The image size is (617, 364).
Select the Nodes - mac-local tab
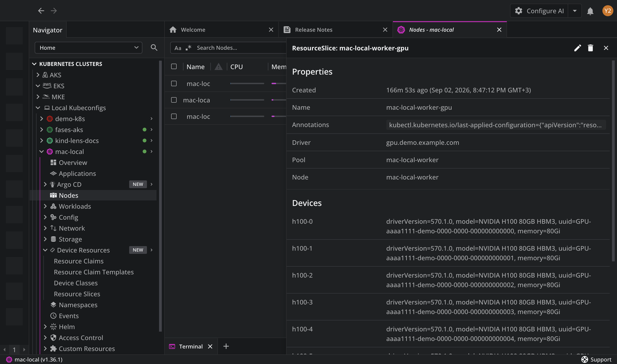tap(450, 30)
